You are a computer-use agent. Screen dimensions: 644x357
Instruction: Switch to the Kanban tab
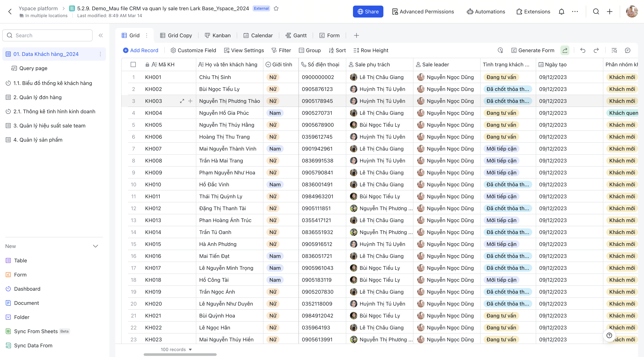(x=218, y=35)
